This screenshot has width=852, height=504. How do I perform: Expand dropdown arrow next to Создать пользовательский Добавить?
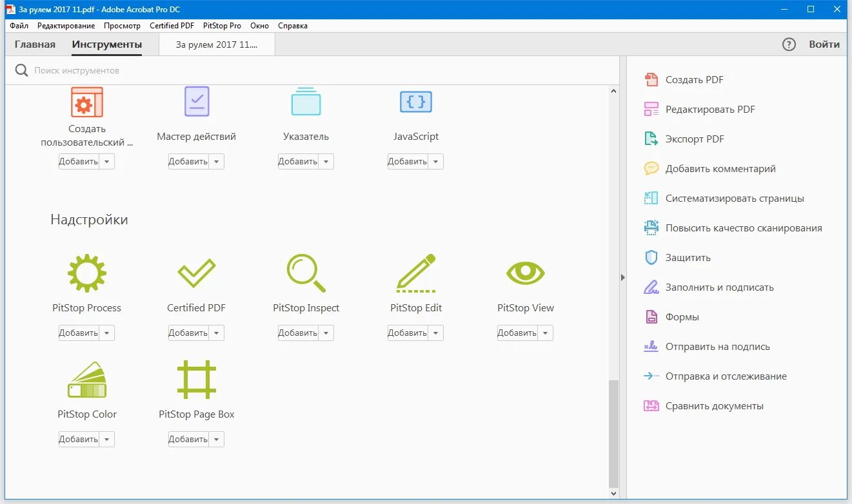tap(107, 161)
